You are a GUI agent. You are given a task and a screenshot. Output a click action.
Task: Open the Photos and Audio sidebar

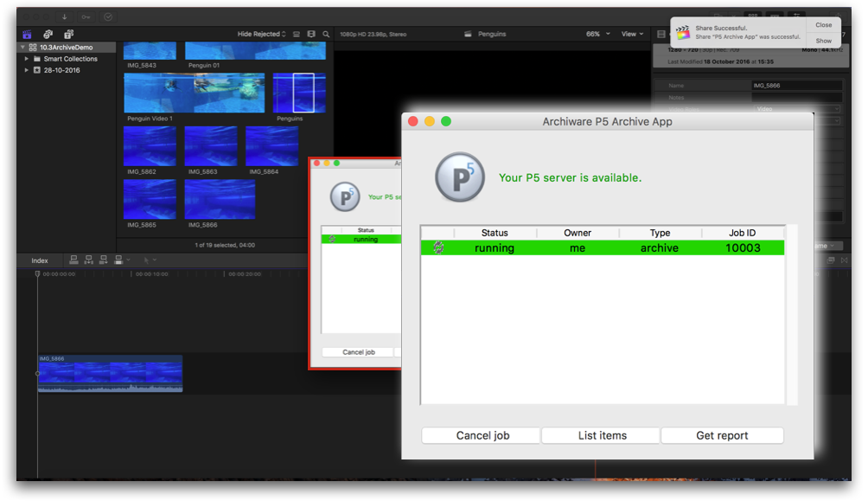pyautogui.click(x=48, y=35)
